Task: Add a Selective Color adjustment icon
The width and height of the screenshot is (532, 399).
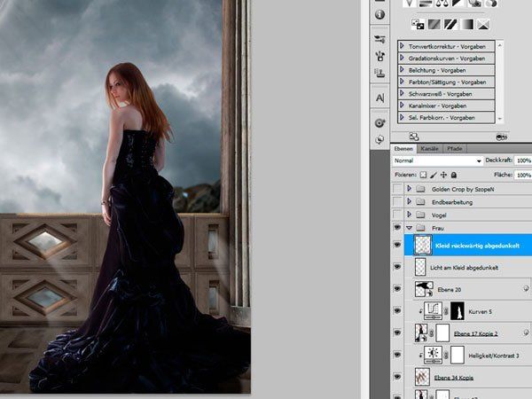Action: point(483,24)
